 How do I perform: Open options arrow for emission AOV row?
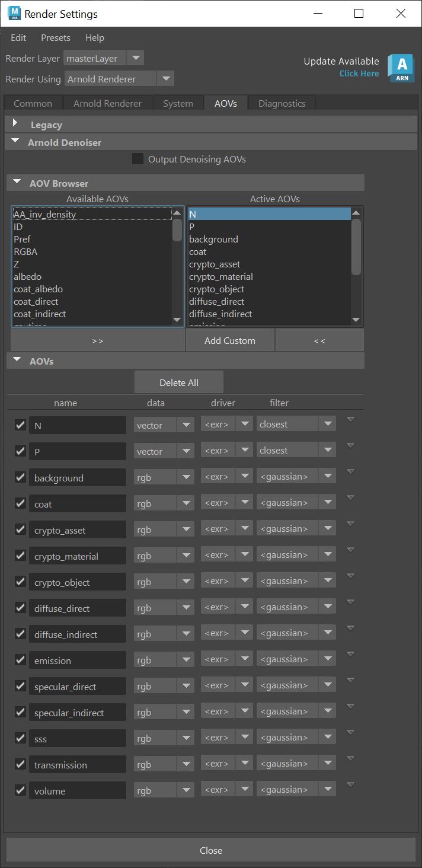coord(350,655)
